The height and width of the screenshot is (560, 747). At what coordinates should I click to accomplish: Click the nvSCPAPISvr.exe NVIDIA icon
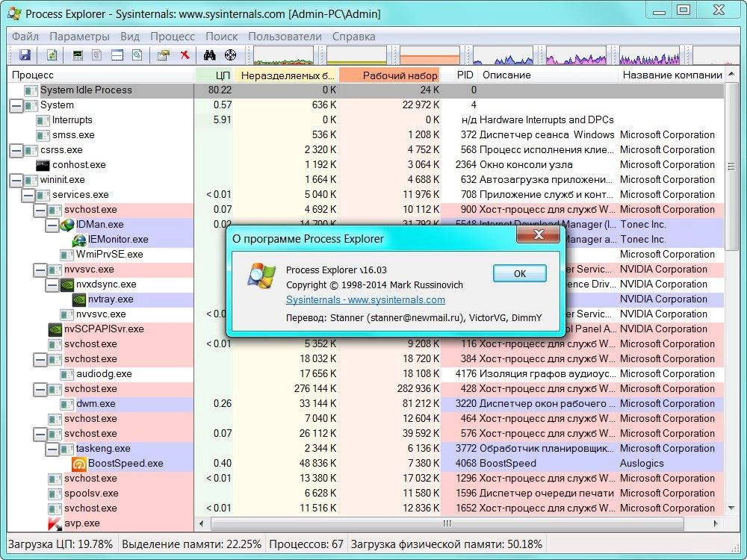(x=55, y=329)
